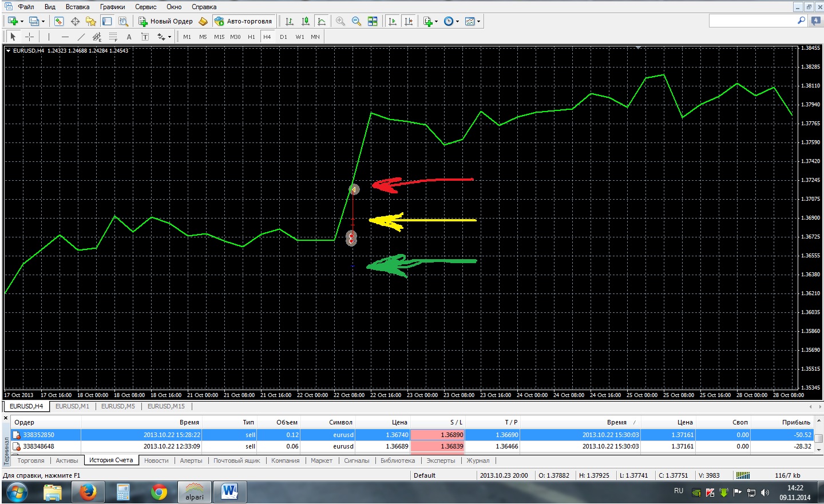This screenshot has width=824, height=504.
Task: Select the crosshair tool
Action: [x=29, y=37]
